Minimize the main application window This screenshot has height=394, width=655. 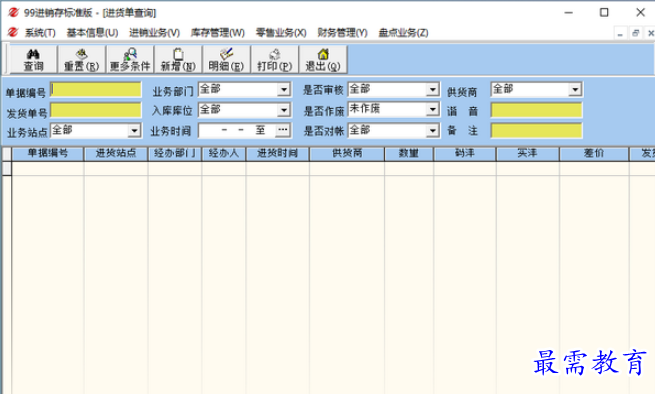569,13
